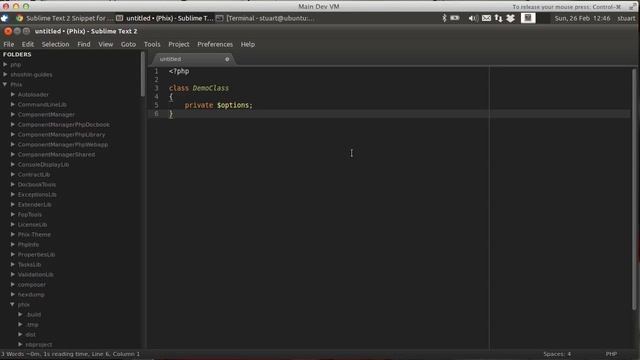Select the LicenseLib folder
Viewport: 640px width, 360px height.
(x=32, y=224)
